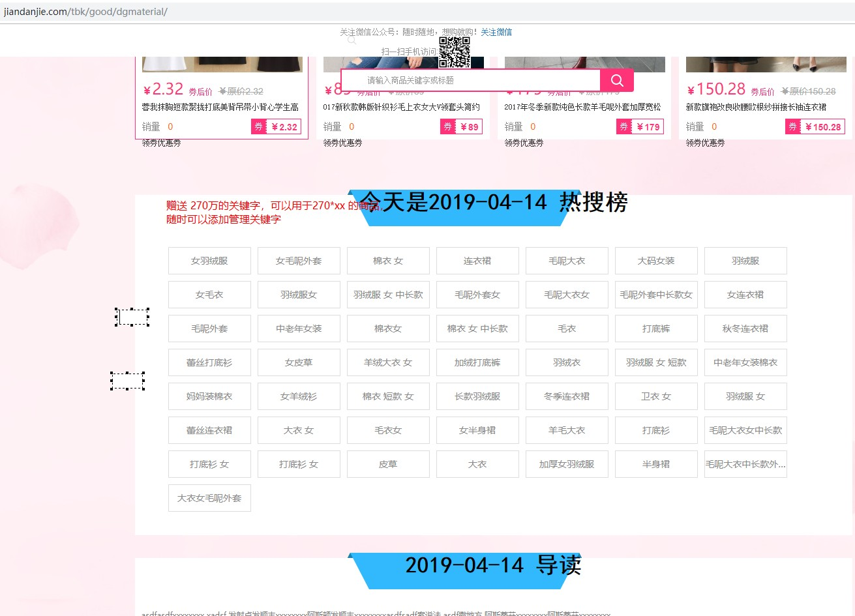
Task: Open the 关注微信 link
Action: [x=496, y=32]
